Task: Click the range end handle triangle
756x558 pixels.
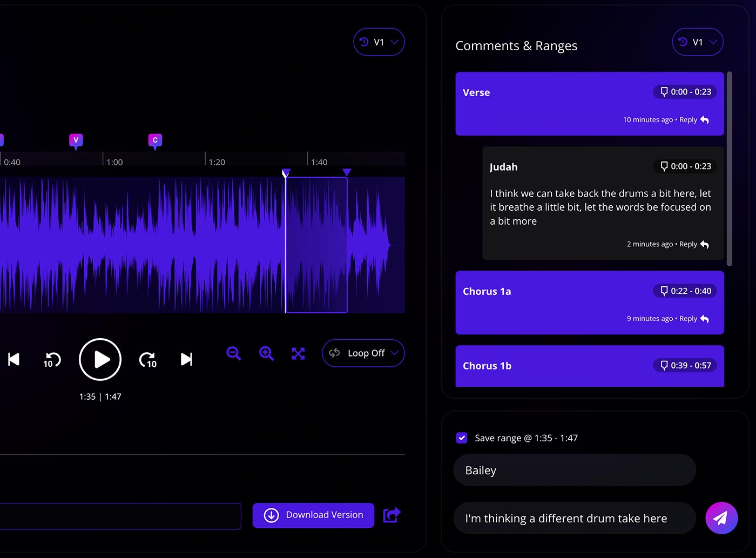Action: pyautogui.click(x=347, y=172)
